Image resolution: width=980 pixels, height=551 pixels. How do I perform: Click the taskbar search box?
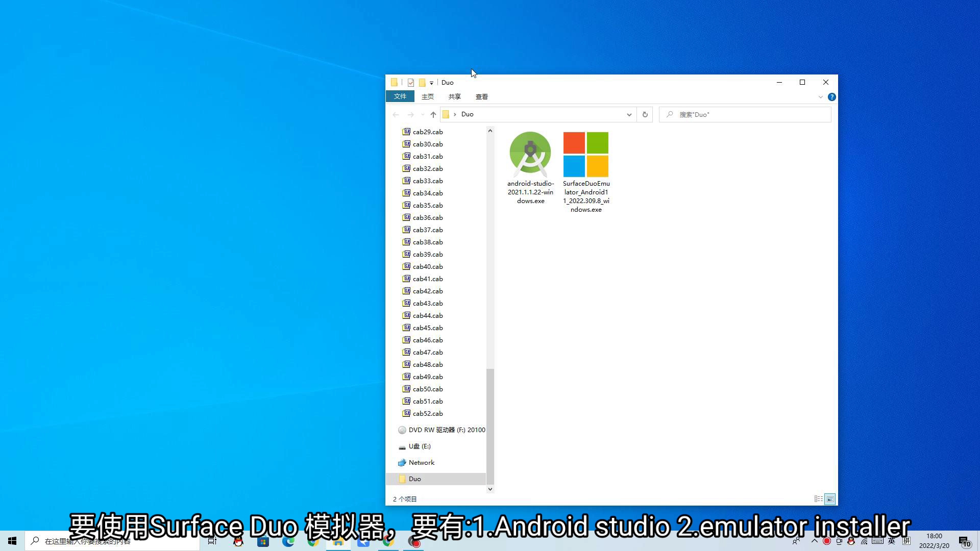(112, 541)
